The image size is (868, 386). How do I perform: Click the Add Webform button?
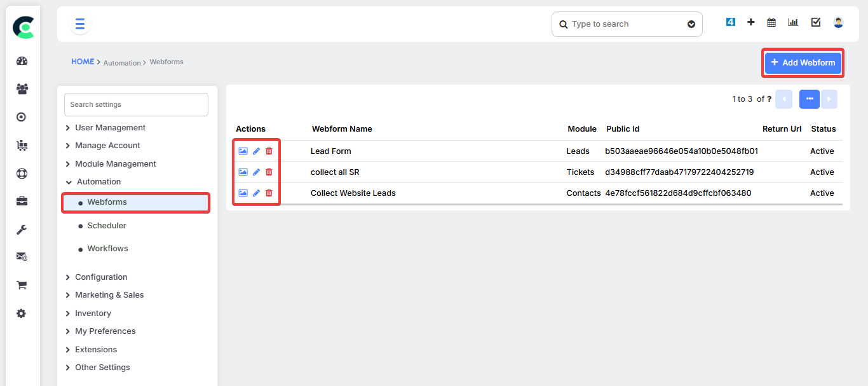(x=803, y=63)
